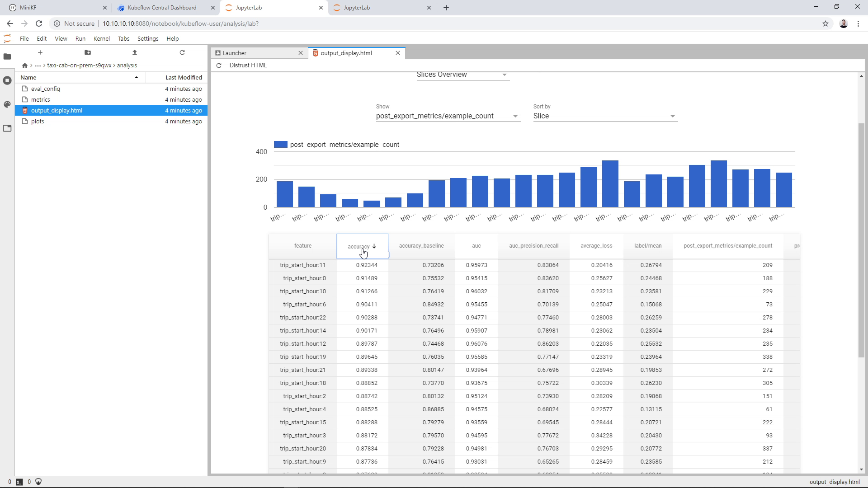Click the analysis breadcrumb link
The image size is (868, 488).
pos(127,66)
